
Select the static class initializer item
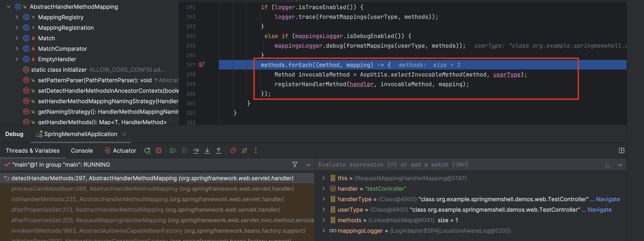point(94,70)
